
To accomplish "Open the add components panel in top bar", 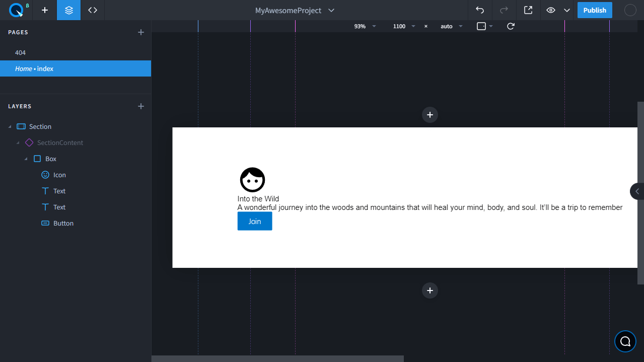I will 45,10.
